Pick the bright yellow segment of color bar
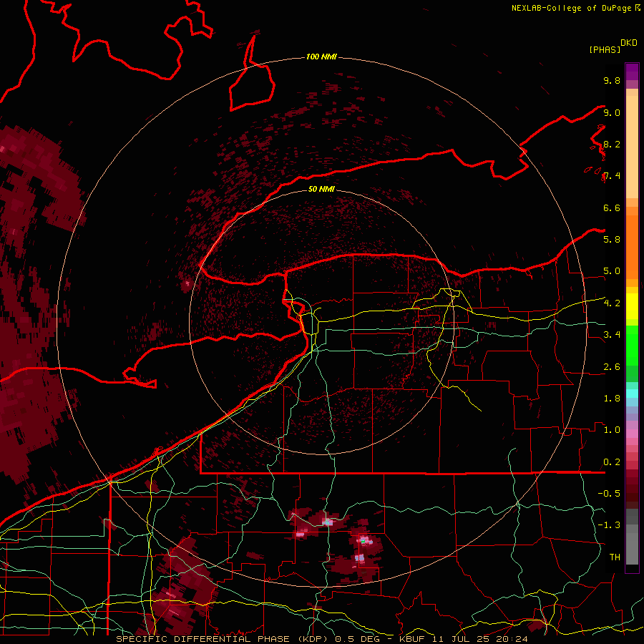This screenshot has width=644, height=644. [x=632, y=306]
